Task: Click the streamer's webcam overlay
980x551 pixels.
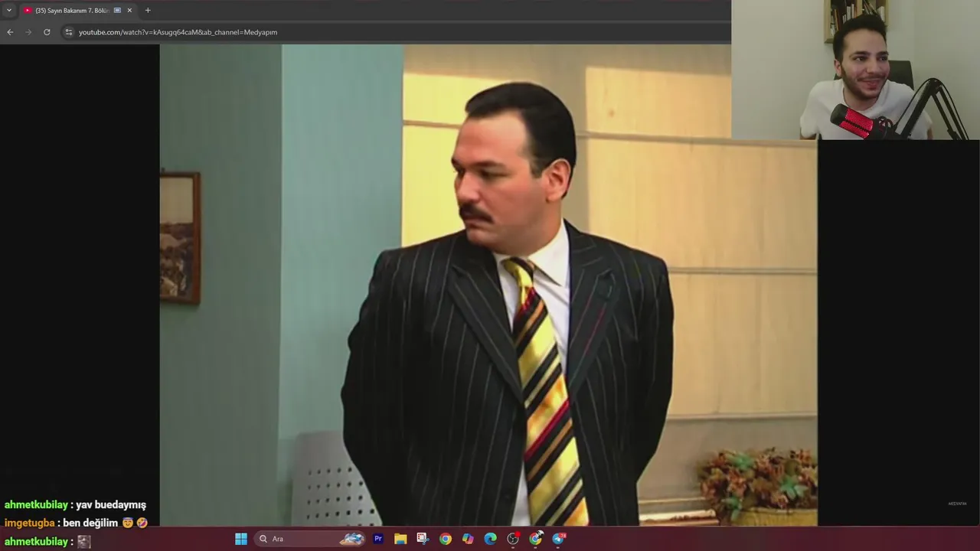Action: [855, 70]
